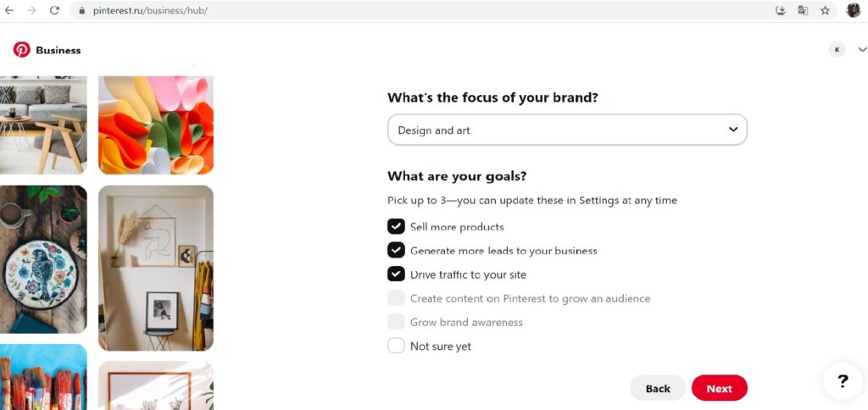Click the translate page icon
The width and height of the screenshot is (868, 410).
[x=803, y=10]
